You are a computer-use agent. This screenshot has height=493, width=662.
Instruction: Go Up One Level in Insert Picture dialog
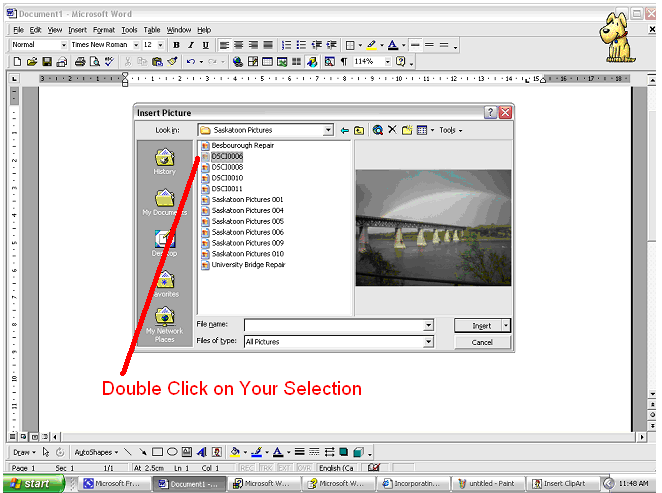point(359,130)
